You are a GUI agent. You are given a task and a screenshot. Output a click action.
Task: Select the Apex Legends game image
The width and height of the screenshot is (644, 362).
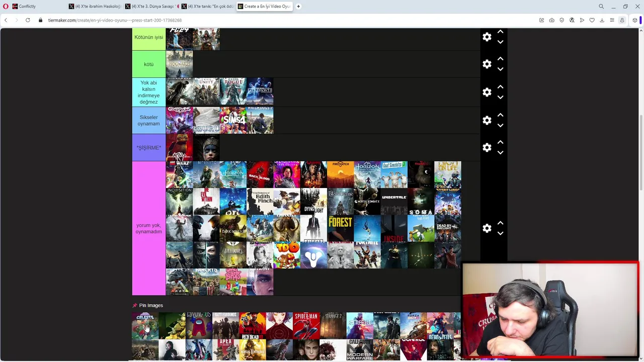coord(225,350)
